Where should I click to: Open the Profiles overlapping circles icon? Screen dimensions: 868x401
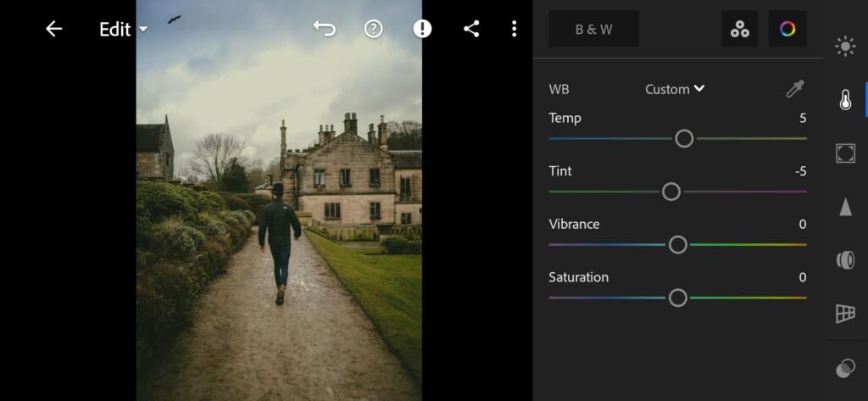(x=845, y=368)
